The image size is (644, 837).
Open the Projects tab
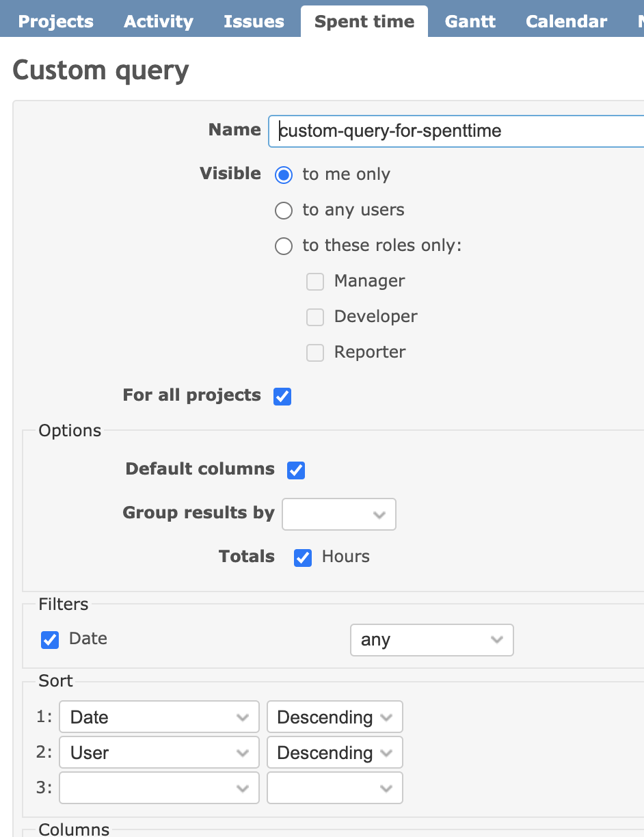[56, 21]
